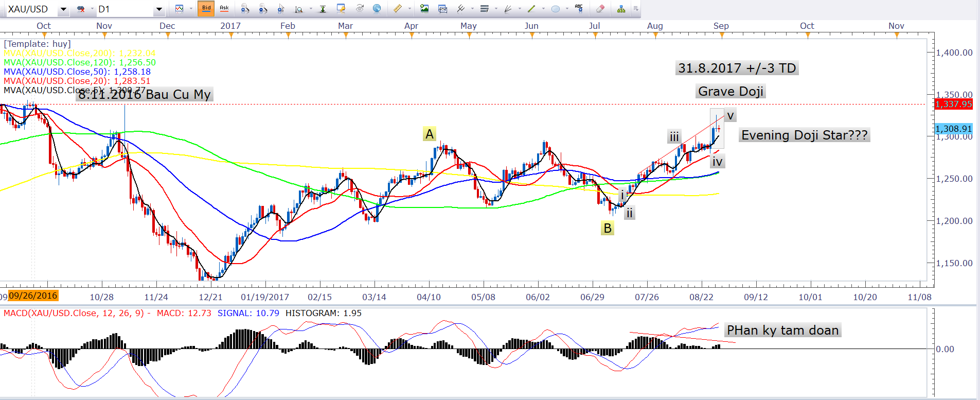Click the orange 09/26/2016 date marker
This screenshot has height=400, width=980.
[33, 295]
